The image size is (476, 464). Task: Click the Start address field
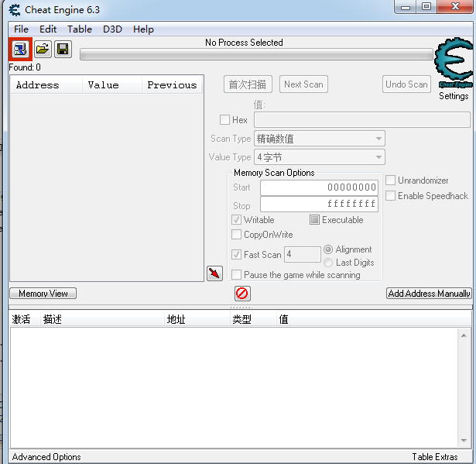click(319, 187)
